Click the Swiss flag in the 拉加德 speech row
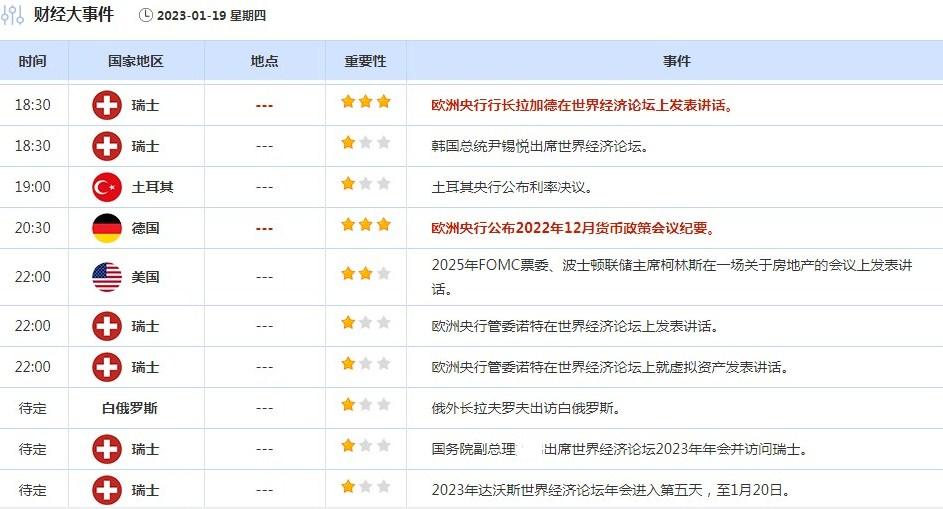This screenshot has width=943, height=509. (107, 105)
